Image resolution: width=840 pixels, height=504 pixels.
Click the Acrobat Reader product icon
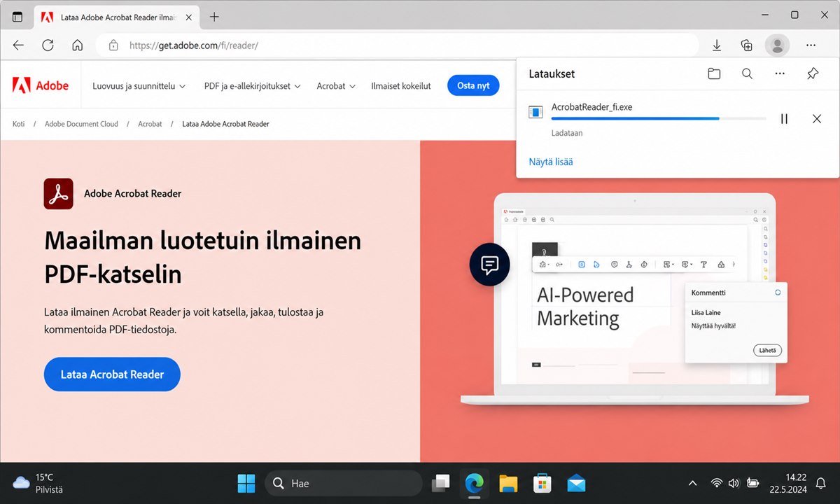pos(58,194)
